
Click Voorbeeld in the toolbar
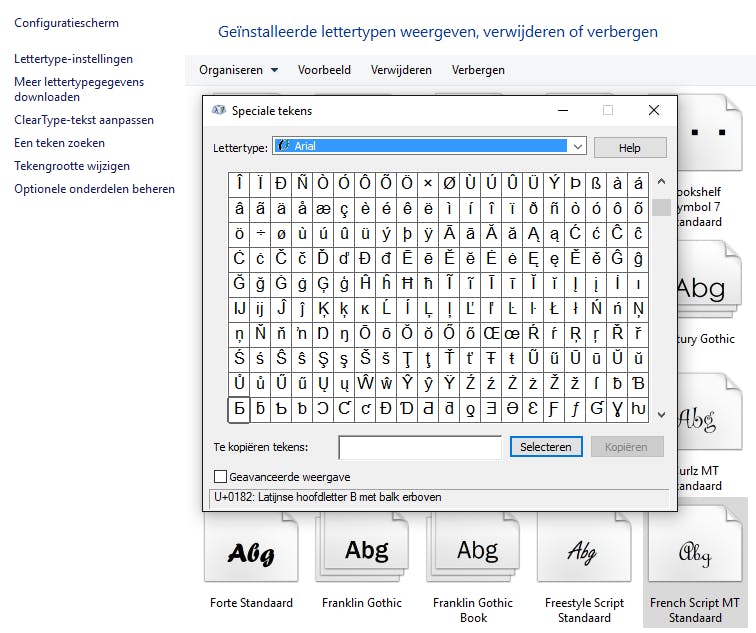[324, 70]
